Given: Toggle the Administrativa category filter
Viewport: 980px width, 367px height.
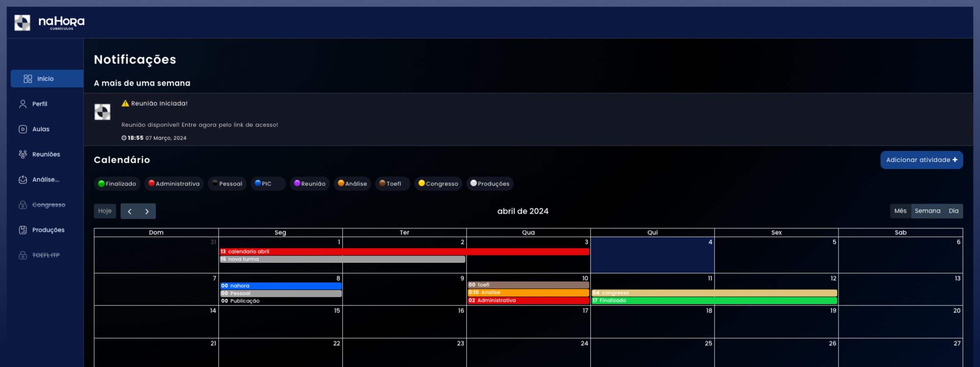Looking at the screenshot, I should pos(174,184).
